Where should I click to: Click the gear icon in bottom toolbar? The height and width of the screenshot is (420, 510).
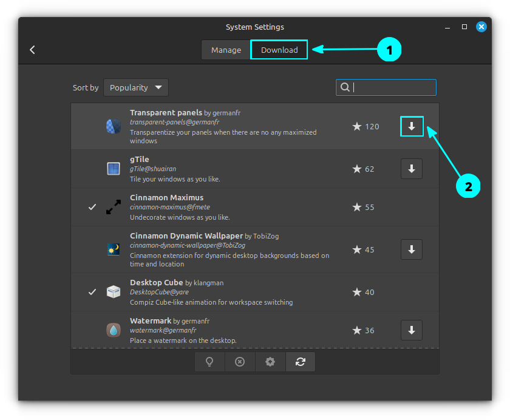pyautogui.click(x=270, y=362)
